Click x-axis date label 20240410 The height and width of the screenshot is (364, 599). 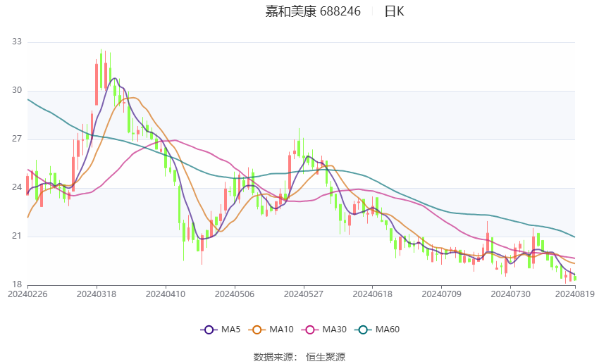[166, 294]
